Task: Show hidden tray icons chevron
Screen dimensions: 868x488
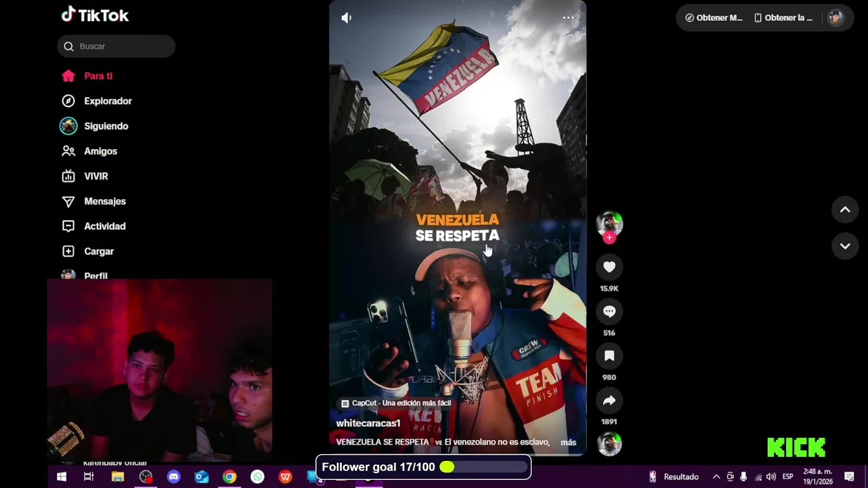Action: click(x=716, y=477)
